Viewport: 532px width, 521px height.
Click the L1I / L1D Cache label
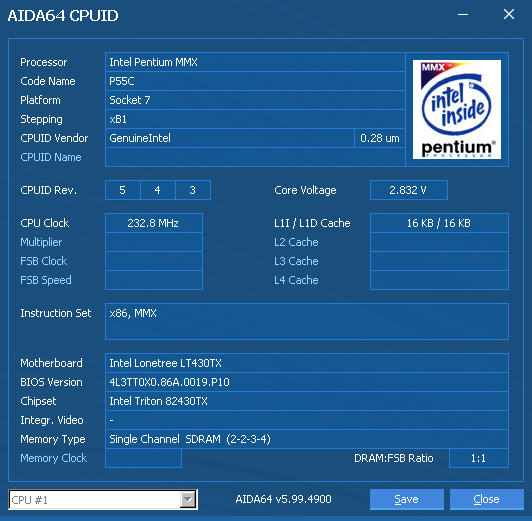(x=312, y=223)
